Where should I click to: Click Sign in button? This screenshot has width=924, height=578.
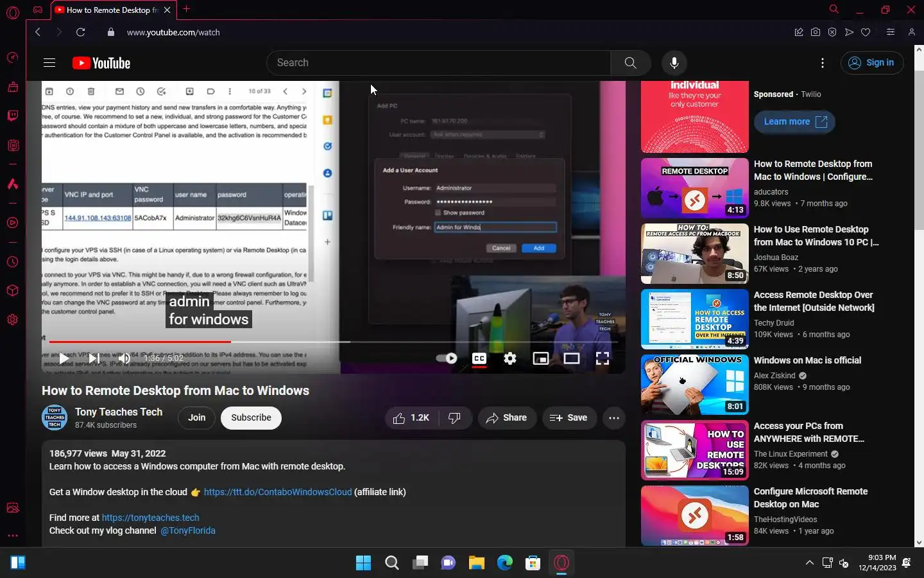click(x=872, y=63)
